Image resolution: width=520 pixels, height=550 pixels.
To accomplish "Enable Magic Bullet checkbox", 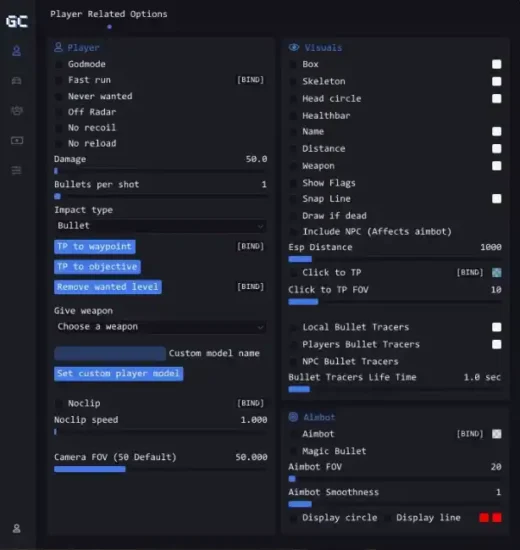I will click(x=293, y=451).
